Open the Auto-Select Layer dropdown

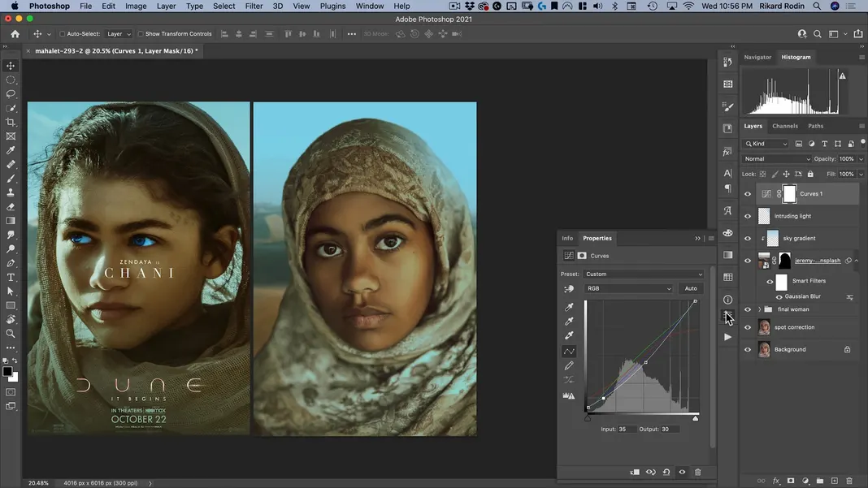tap(119, 34)
